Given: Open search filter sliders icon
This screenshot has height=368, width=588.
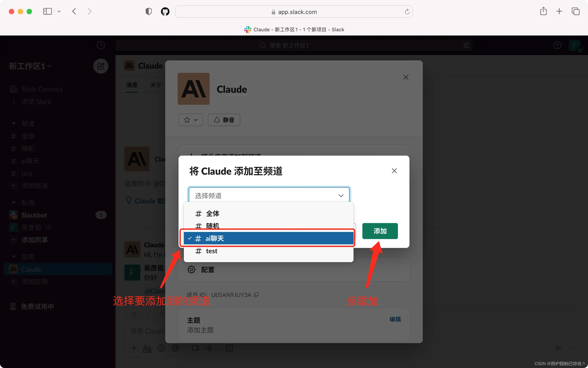Looking at the screenshot, I should tap(466, 45).
